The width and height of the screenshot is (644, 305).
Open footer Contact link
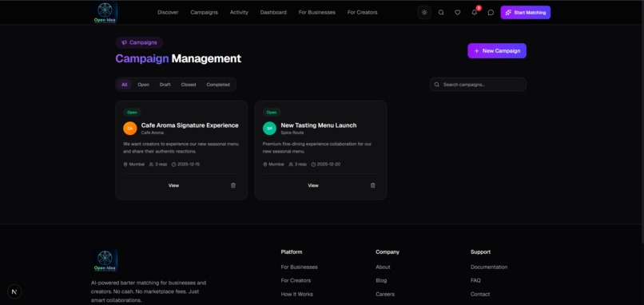(480, 294)
